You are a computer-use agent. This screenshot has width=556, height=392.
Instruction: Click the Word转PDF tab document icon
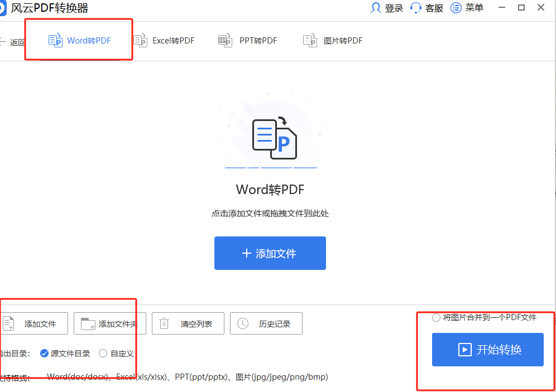click(55, 41)
